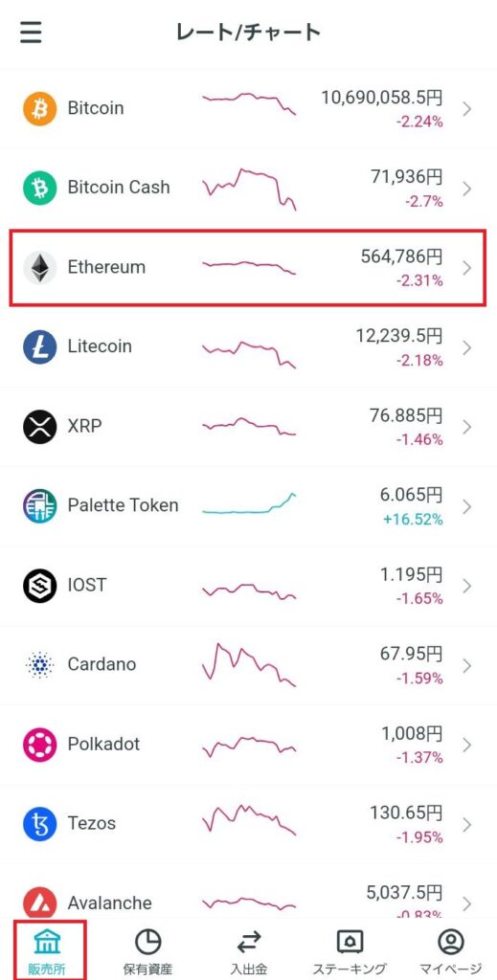Open IOST row chevron
The image size is (497, 980).
(467, 587)
